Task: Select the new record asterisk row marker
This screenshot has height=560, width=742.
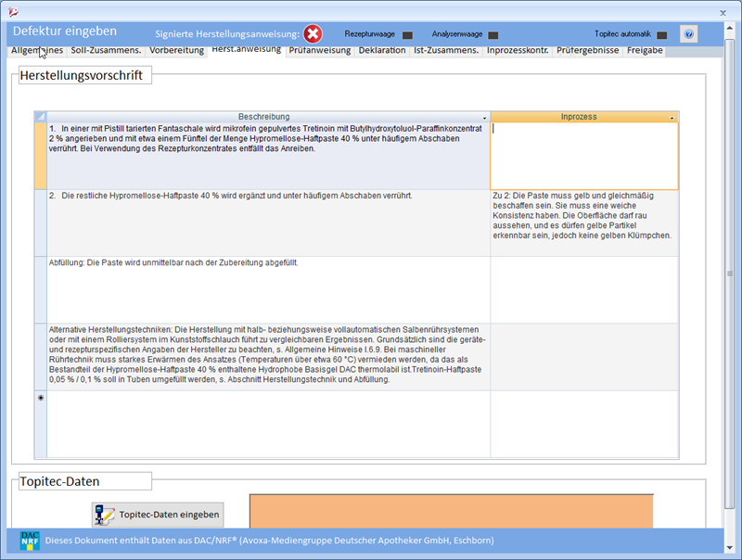Action: click(x=40, y=398)
